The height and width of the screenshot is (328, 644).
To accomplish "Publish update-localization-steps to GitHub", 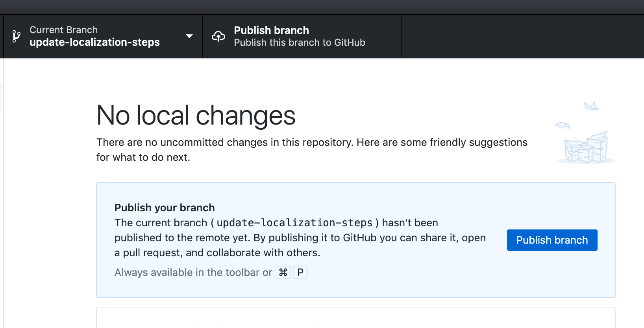I will (552, 240).
